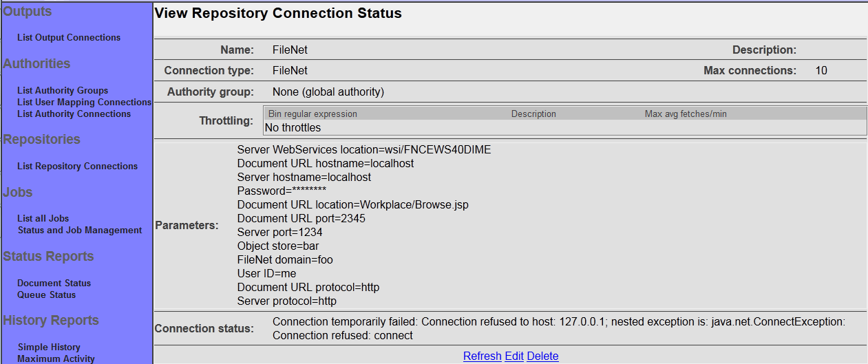Click the Connection refused status message

[558, 328]
